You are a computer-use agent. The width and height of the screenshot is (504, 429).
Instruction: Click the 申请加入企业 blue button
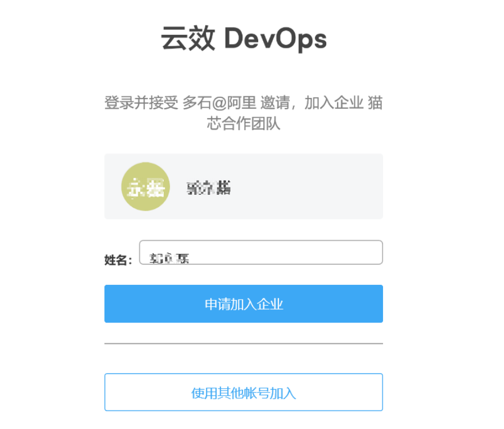244,303
